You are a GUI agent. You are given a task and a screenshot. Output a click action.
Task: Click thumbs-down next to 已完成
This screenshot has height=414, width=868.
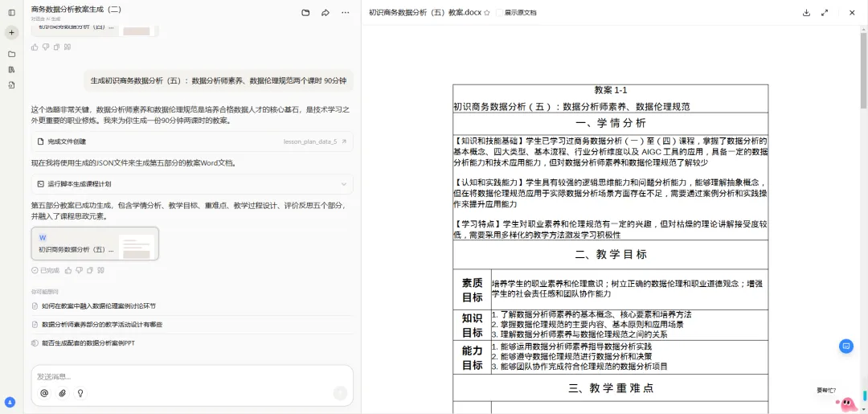point(79,271)
